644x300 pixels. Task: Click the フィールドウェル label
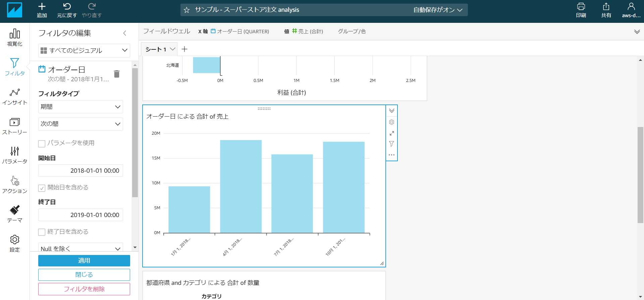167,31
